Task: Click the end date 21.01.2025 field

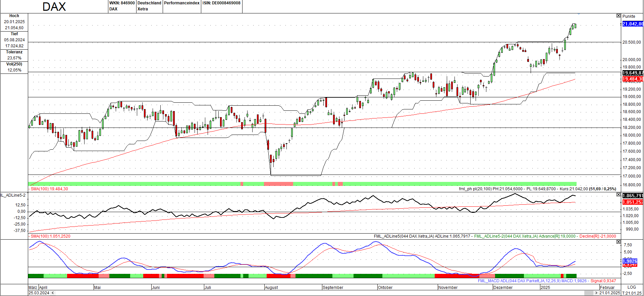Action: 609,293
